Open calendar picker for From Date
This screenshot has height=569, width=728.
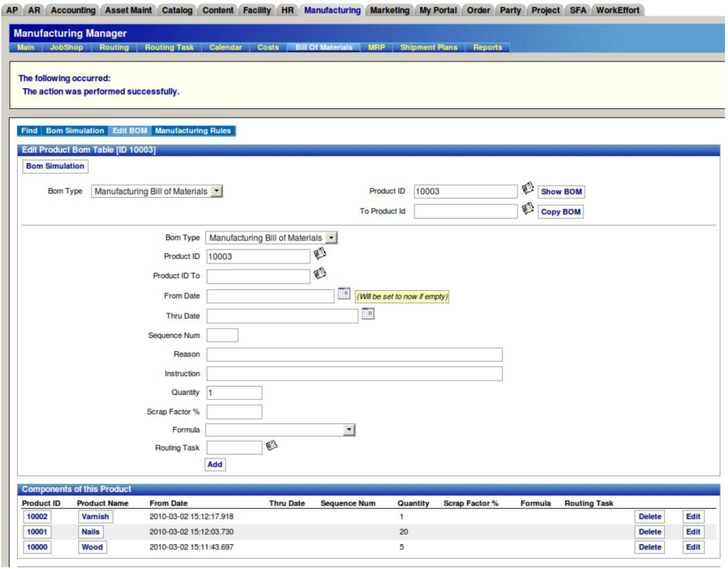coord(344,294)
